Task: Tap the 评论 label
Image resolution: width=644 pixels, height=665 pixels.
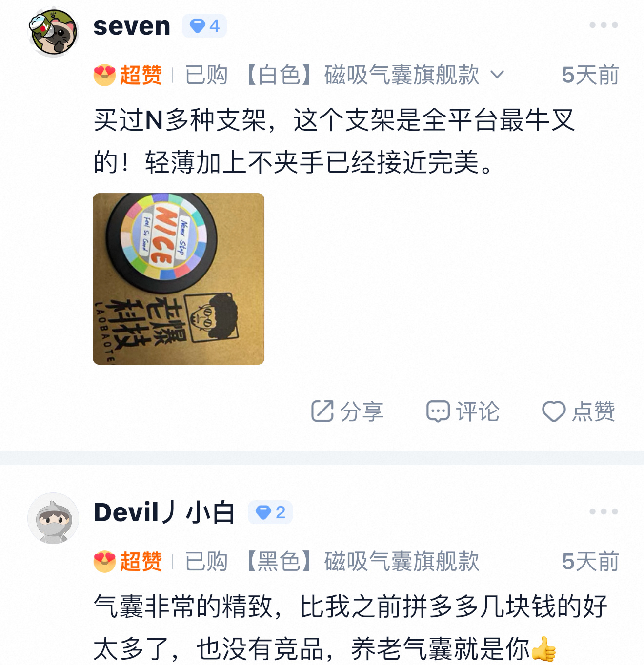Action: (478, 411)
